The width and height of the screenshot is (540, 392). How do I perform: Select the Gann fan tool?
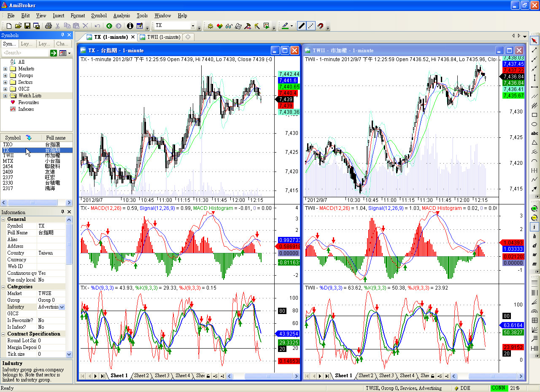535,330
